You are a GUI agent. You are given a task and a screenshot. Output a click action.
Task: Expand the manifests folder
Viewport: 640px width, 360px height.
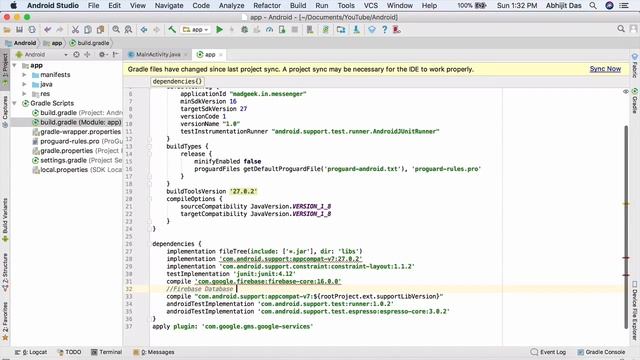click(x=24, y=75)
